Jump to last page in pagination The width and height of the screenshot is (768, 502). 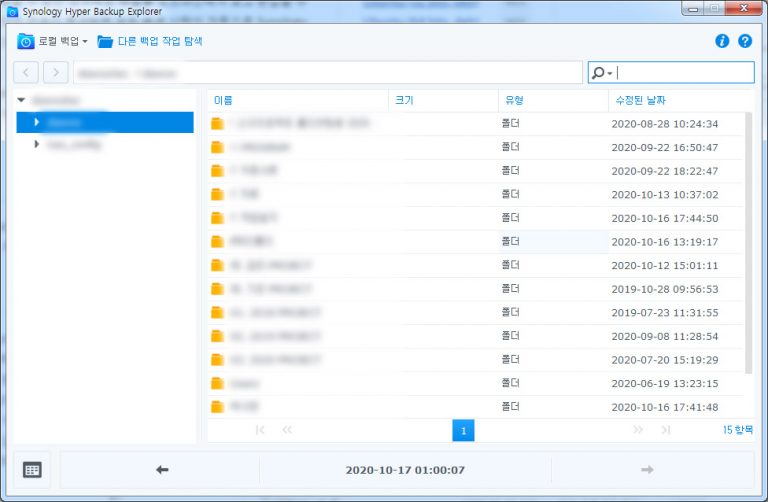[665, 430]
